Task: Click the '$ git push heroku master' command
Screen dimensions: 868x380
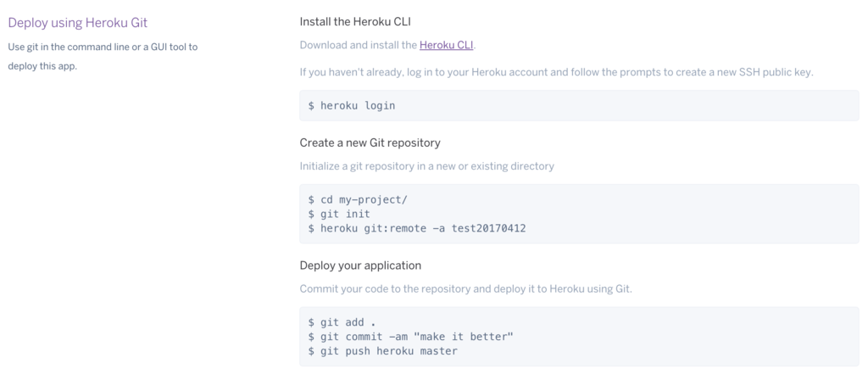Action: coord(382,350)
